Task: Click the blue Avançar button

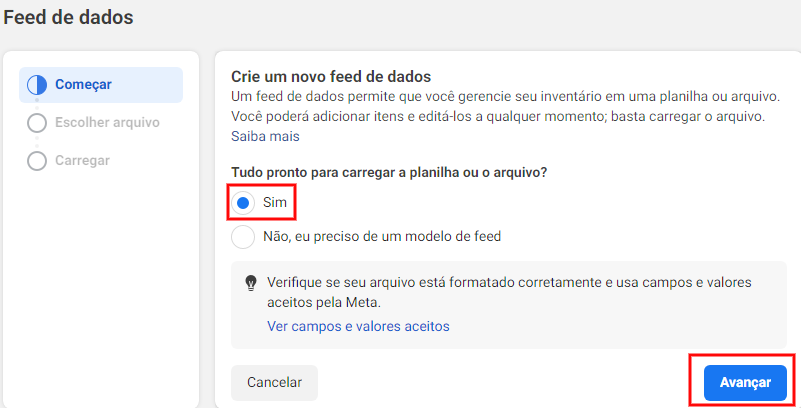Action: tap(745, 382)
